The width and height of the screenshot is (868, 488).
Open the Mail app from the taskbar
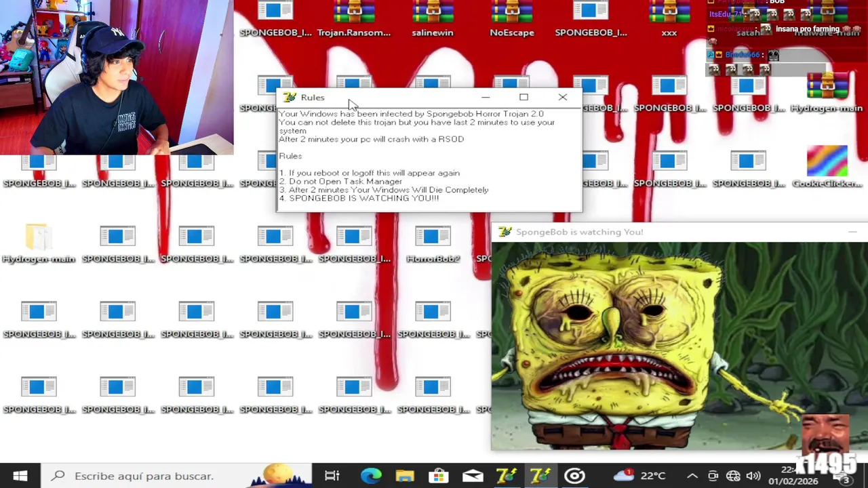point(473,476)
